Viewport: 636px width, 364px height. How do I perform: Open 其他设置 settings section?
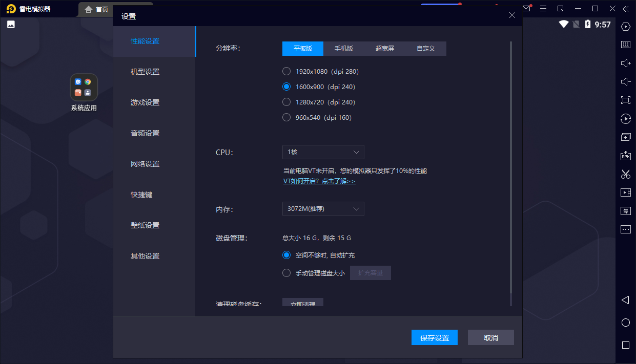coord(154,256)
